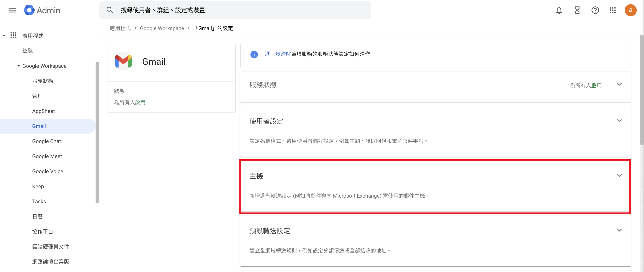
Task: Open 日曆 in the sidebar
Action: tap(37, 216)
